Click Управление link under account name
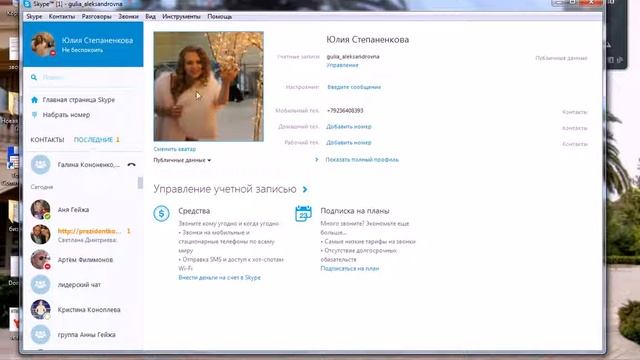 tap(342, 65)
